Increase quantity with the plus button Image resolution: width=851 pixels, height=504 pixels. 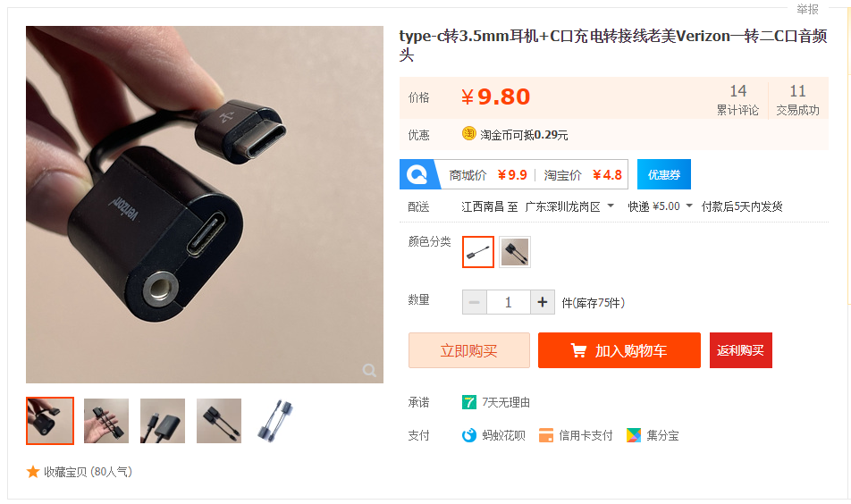point(543,302)
